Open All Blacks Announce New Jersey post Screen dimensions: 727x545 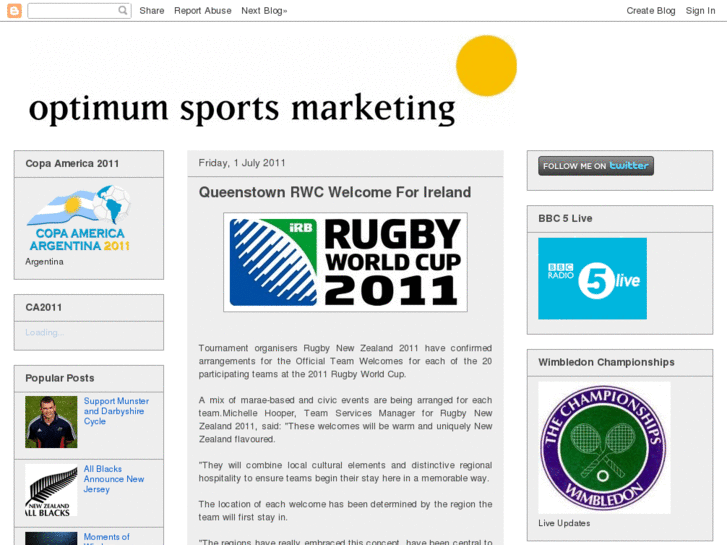pos(114,479)
